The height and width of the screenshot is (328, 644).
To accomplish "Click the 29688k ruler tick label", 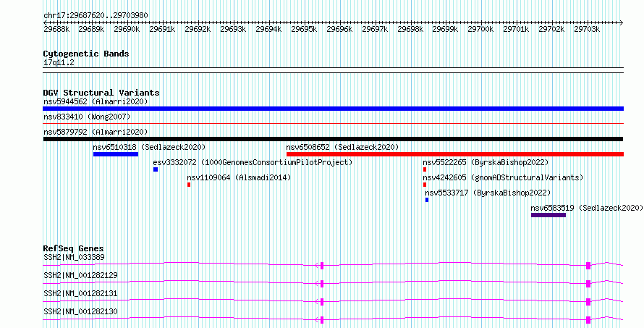I will coord(56,29).
